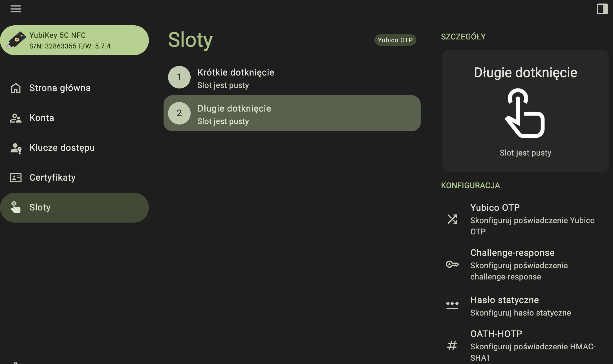Screen dimensions: 613x364
Task: Configure Challenge-response credential
Action: tap(525, 264)
